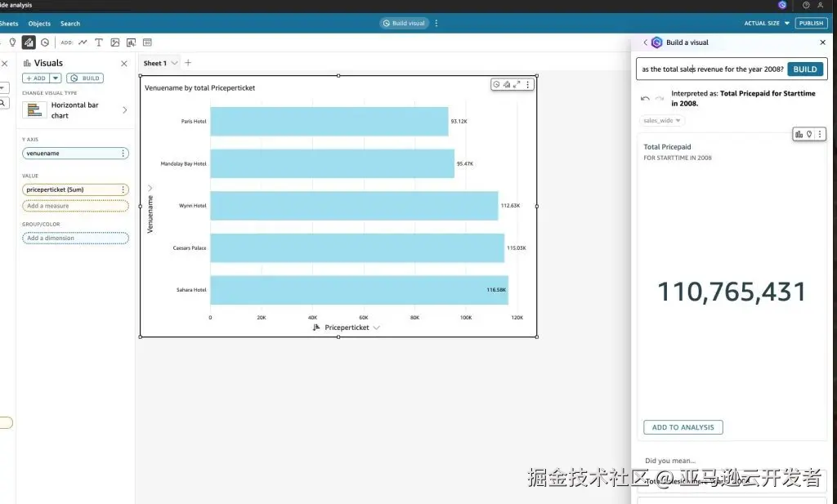The image size is (837, 504).
Task: Open the help question-mark icon
Action: click(806, 5)
